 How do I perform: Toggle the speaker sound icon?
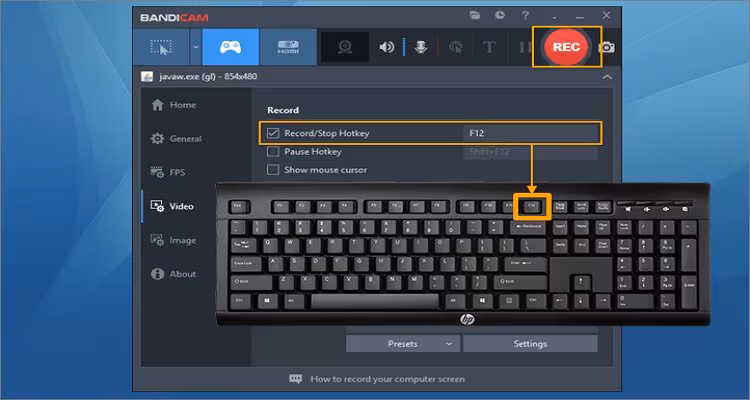(x=387, y=47)
